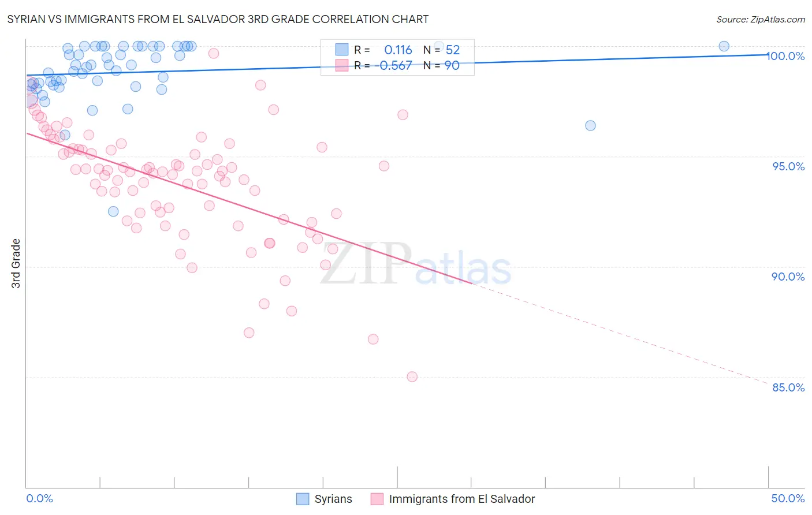Click the blue Syrians legend swatch
The width and height of the screenshot is (812, 515).
303,499
